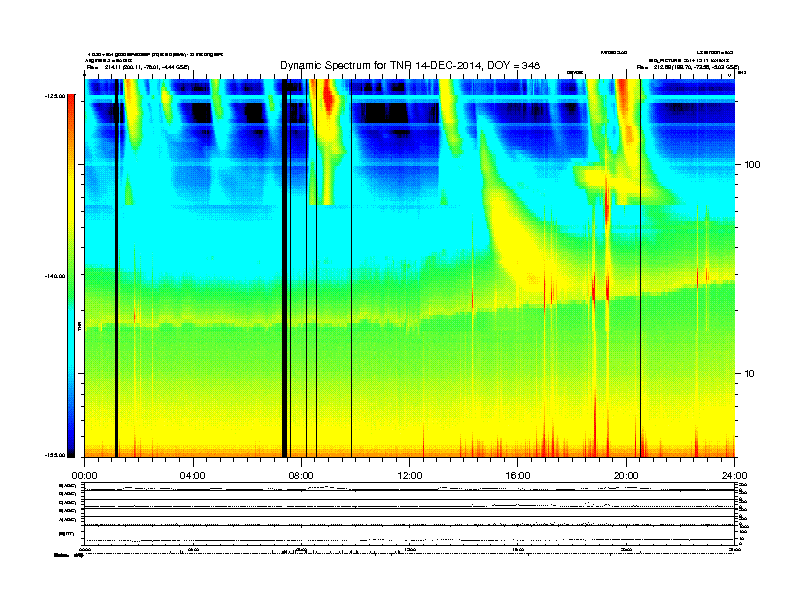Click the 12:00 time axis label
The image size is (792, 612).
click(410, 476)
